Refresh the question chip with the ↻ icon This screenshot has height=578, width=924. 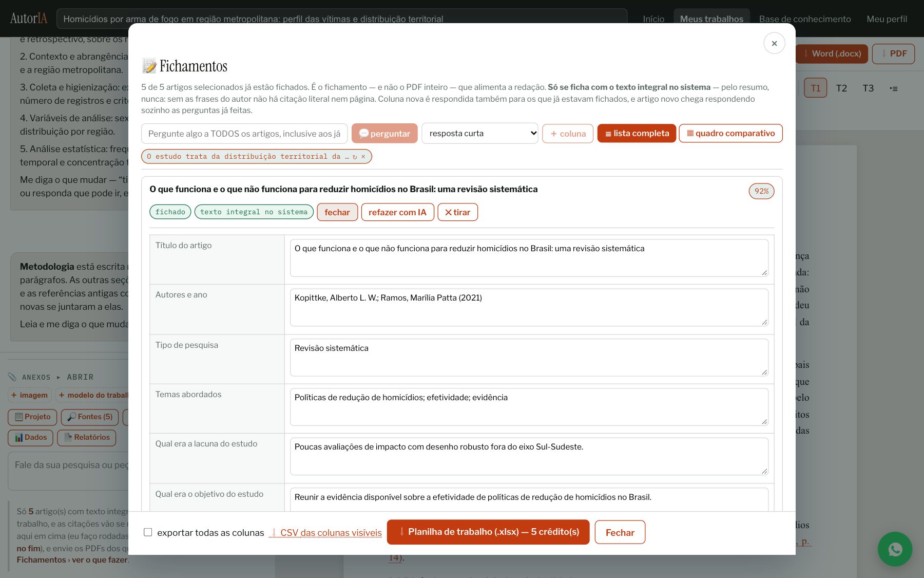pyautogui.click(x=355, y=157)
